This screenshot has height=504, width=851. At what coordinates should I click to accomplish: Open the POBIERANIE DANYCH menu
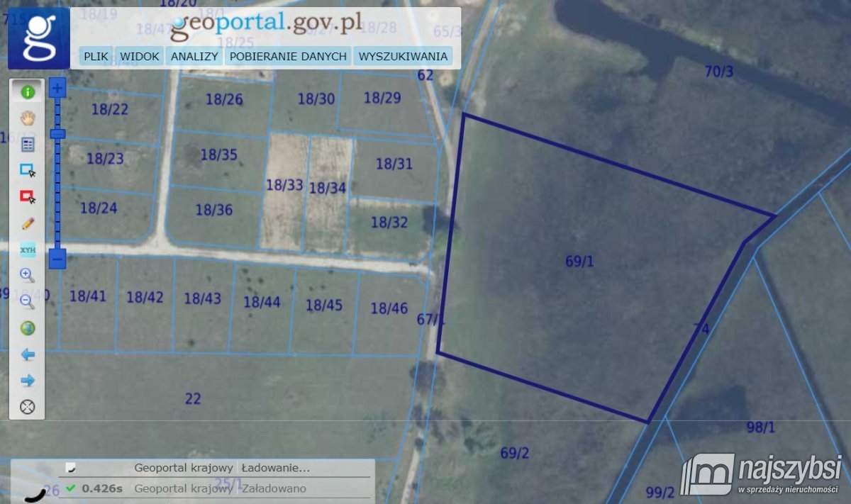(288, 56)
